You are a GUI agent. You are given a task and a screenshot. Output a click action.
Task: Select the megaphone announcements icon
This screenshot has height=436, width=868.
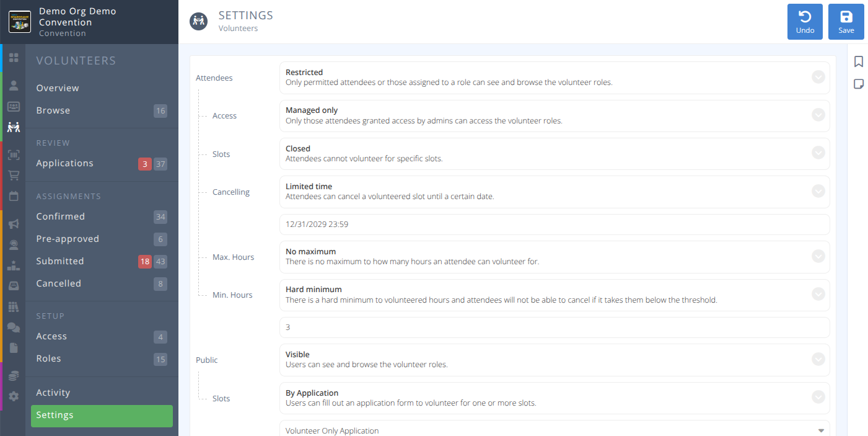13,224
